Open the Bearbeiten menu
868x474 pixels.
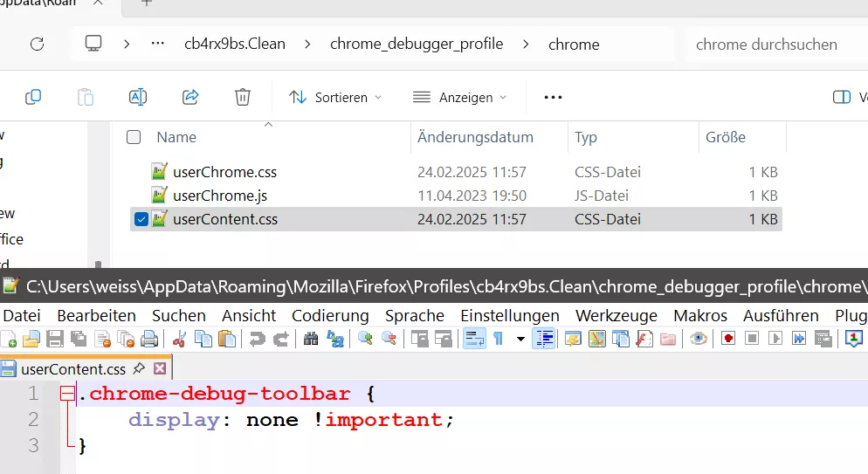click(x=96, y=315)
